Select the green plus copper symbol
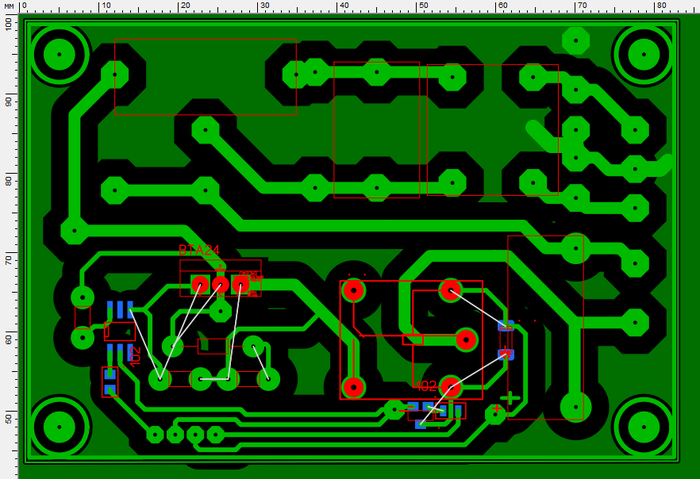 510,398
